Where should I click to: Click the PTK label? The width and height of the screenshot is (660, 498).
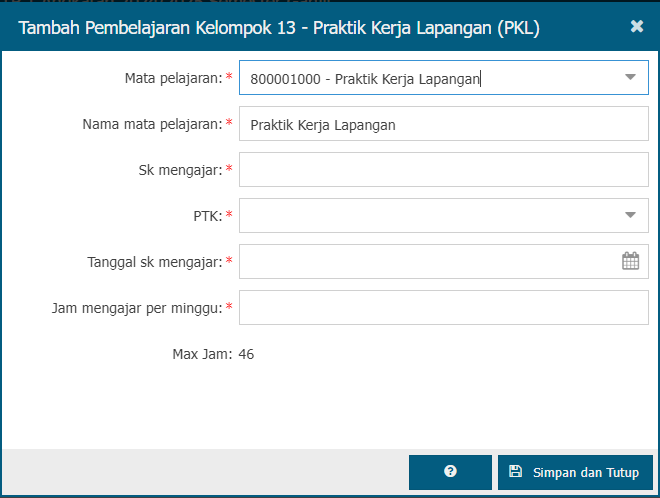click(208, 216)
